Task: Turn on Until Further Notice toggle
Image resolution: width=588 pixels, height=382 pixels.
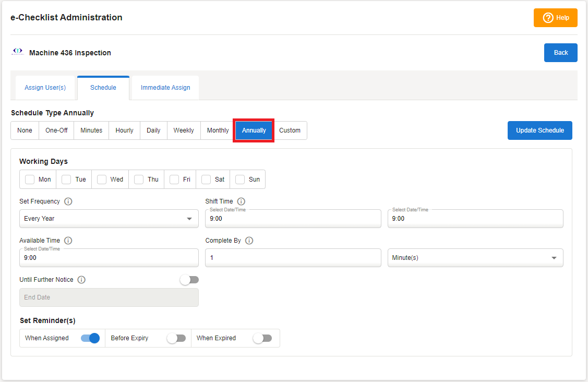Action: (189, 280)
